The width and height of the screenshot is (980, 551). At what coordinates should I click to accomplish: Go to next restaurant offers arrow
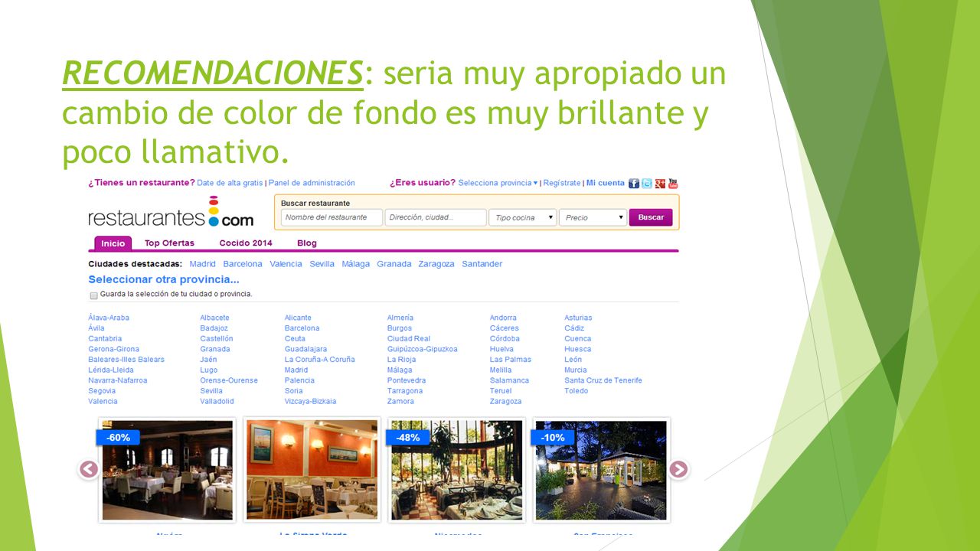tap(678, 469)
